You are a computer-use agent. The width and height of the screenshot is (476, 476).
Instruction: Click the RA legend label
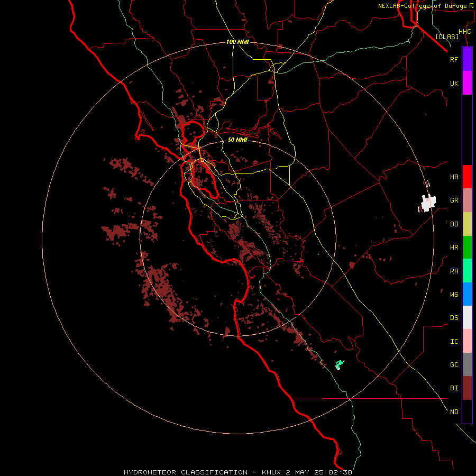(454, 271)
